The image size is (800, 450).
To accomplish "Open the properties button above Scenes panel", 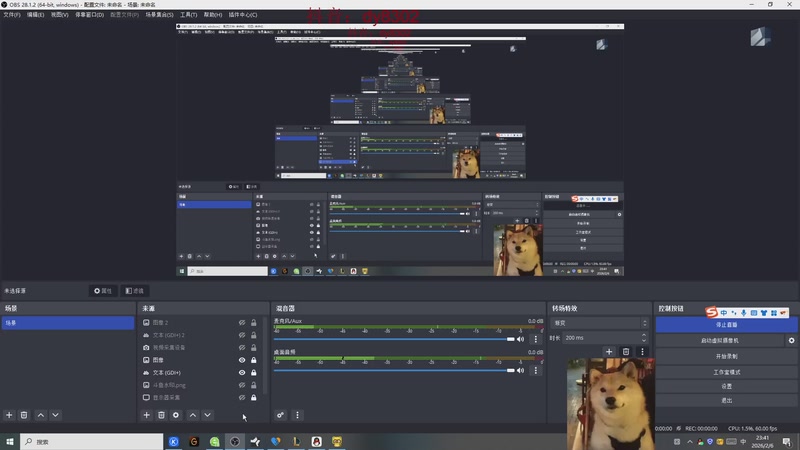I will [x=103, y=291].
